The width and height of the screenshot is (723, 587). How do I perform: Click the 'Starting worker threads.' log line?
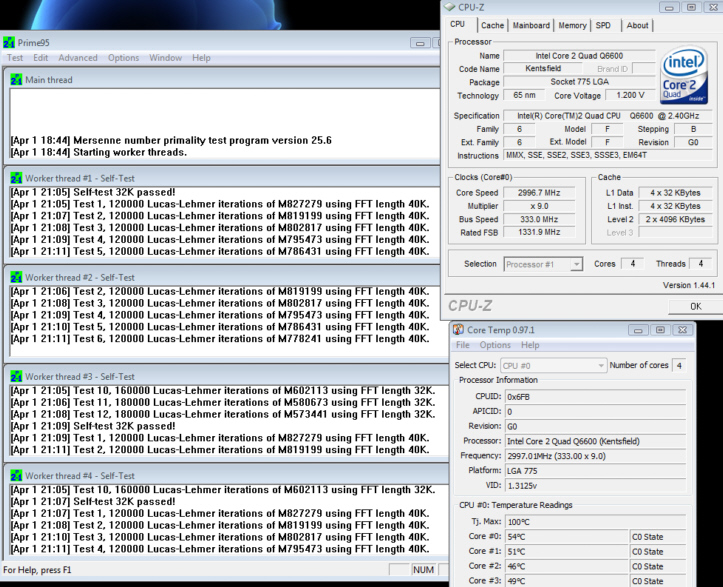[99, 152]
